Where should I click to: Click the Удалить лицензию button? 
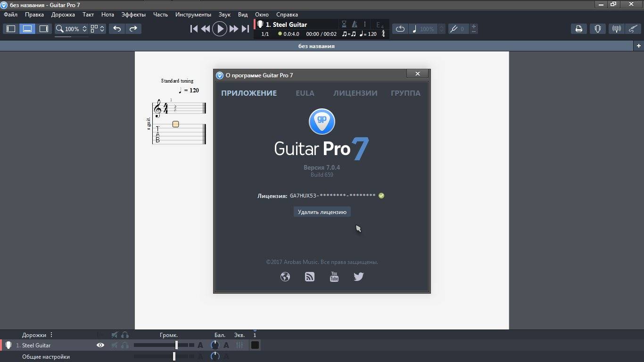click(x=322, y=212)
